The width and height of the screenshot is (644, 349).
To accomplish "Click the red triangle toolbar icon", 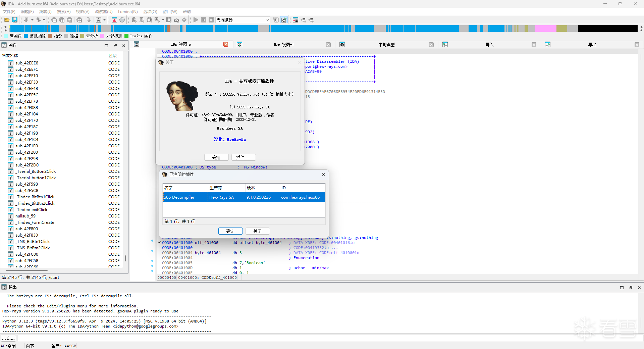I will pos(114,20).
